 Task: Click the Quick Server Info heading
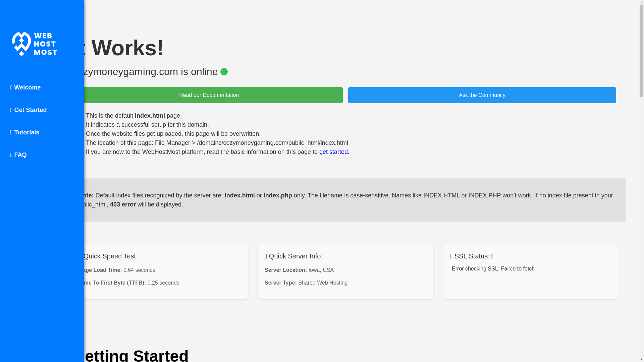click(293, 256)
